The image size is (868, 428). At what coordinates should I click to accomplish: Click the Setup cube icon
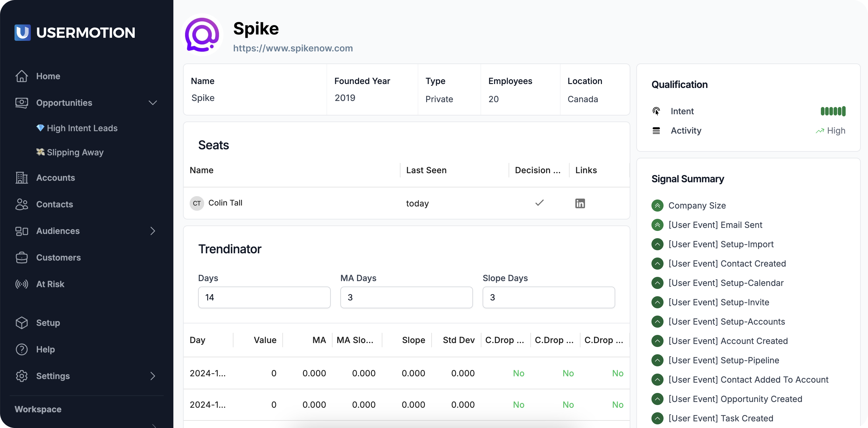pyautogui.click(x=21, y=323)
